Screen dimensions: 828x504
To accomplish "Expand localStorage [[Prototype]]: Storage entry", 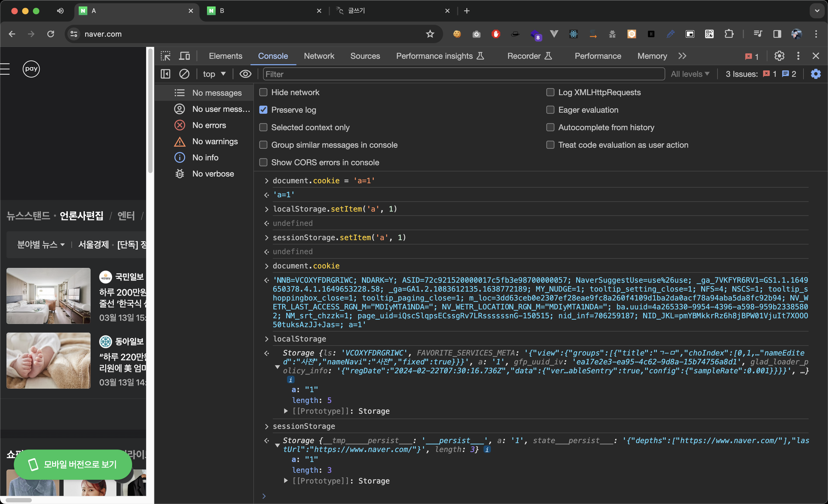I will 286,410.
